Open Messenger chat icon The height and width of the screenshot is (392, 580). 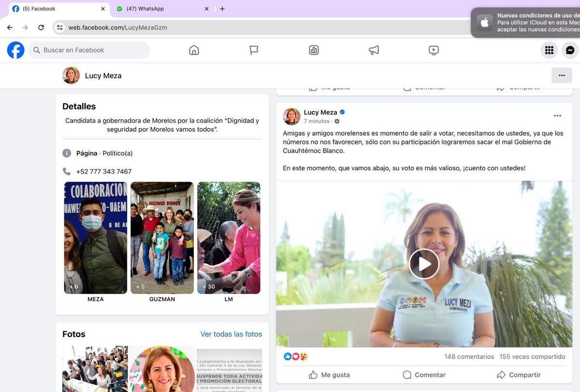pos(570,50)
